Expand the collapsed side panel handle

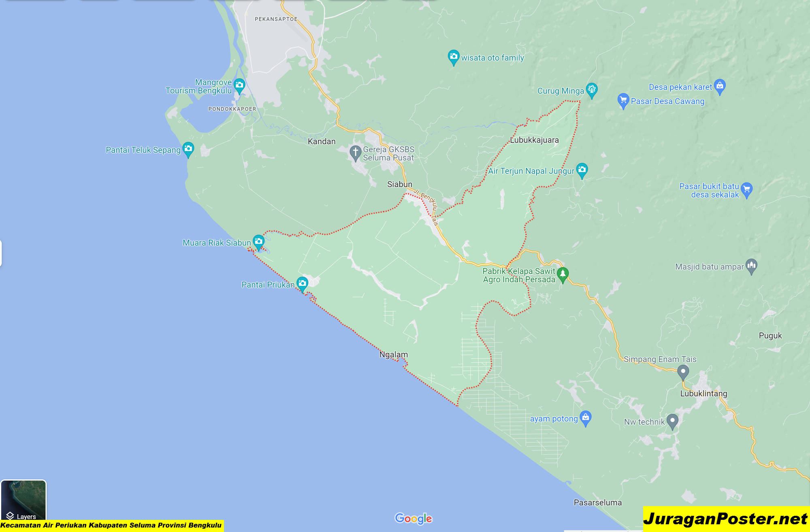point(1,253)
